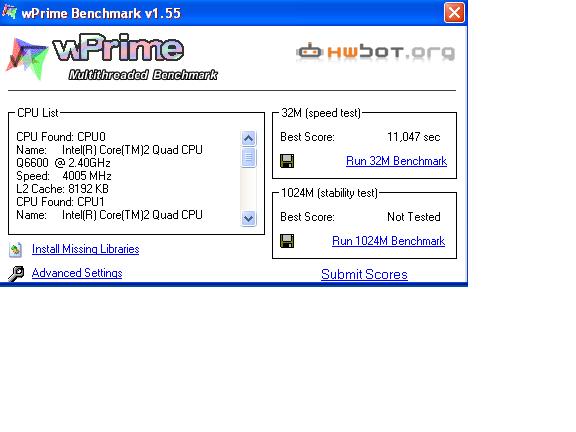
Task: Run the 1024M Benchmark
Action: coord(388,241)
